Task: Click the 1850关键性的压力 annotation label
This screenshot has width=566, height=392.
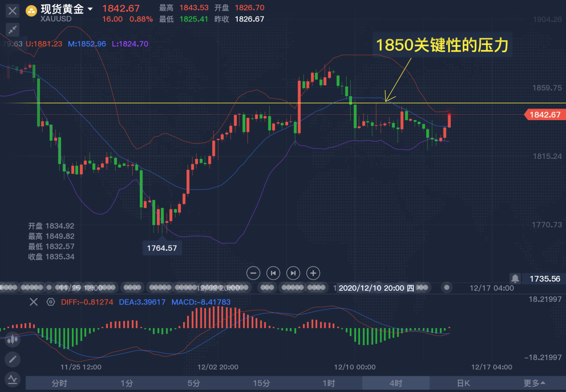Action: (442, 46)
